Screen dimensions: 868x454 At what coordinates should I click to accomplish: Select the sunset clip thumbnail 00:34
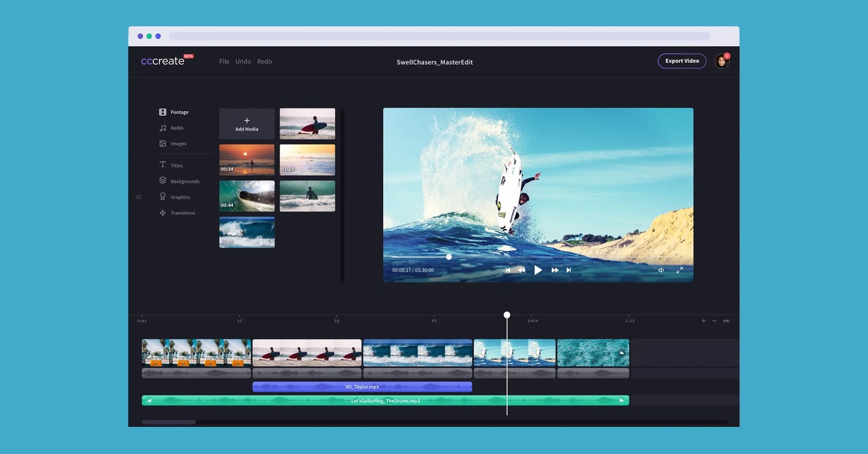coord(247,160)
